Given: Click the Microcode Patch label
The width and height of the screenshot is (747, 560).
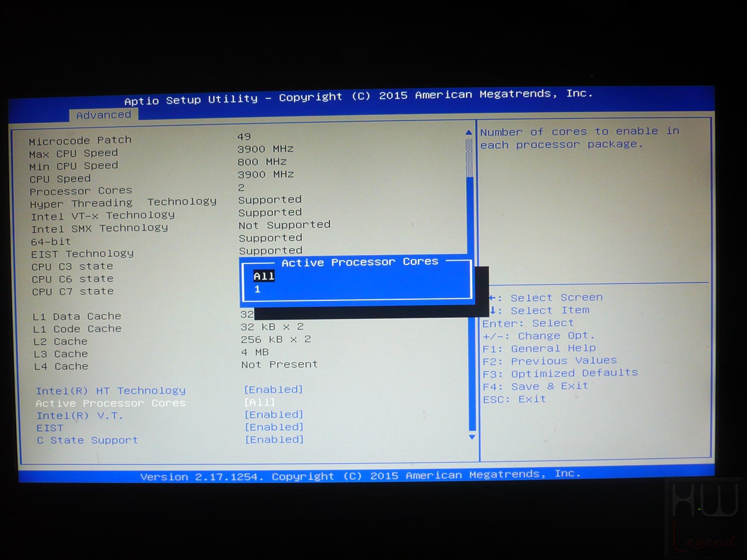Looking at the screenshot, I should (x=80, y=140).
